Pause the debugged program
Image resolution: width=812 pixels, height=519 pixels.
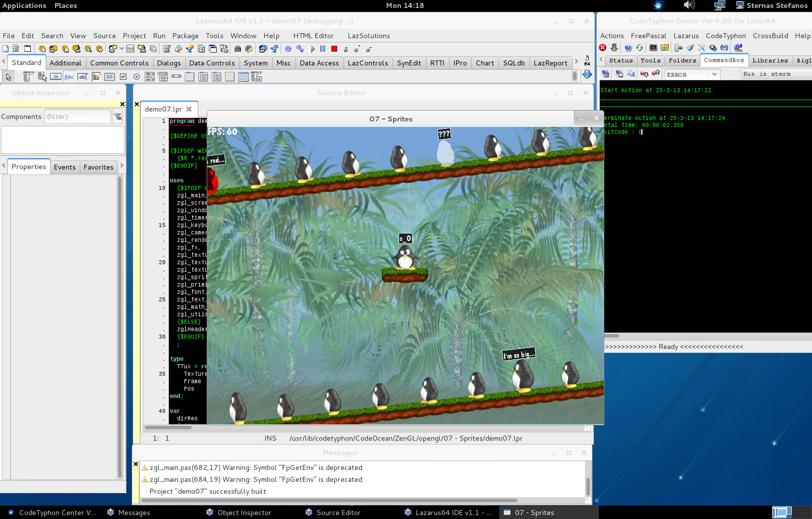coord(323,49)
